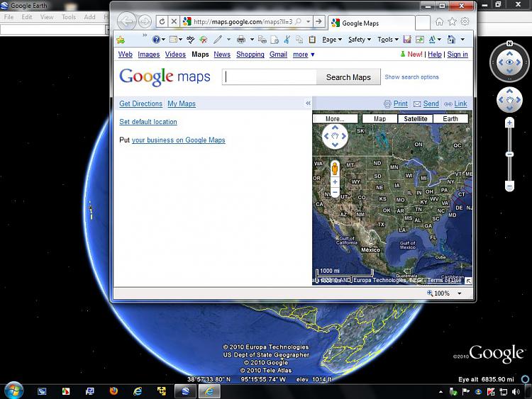Click the edit pencil toolbar icon

[218, 40]
